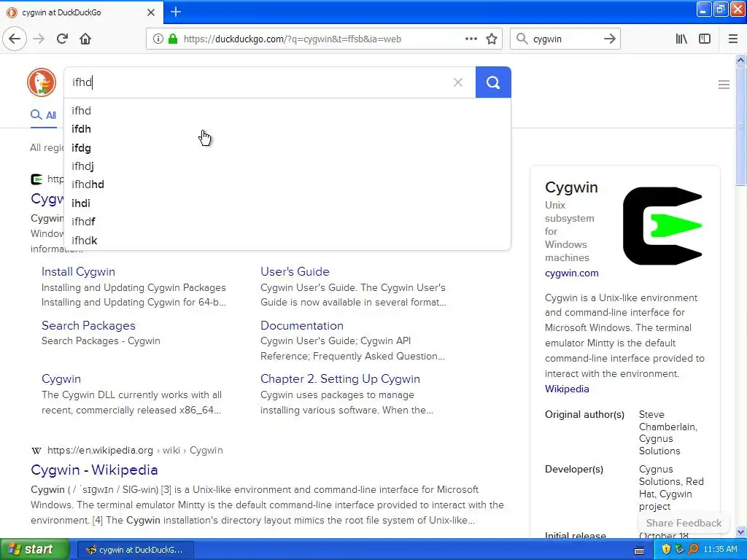Open the Firefox home page
This screenshot has height=560, width=747.
tap(85, 39)
